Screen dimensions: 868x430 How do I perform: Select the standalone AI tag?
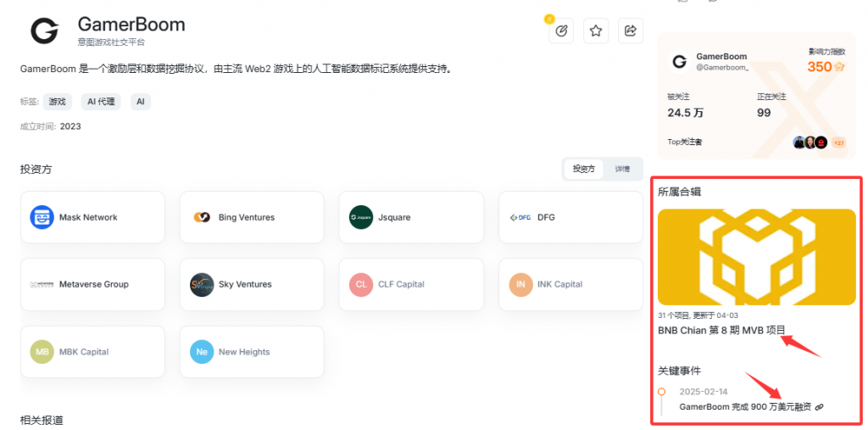click(x=141, y=102)
